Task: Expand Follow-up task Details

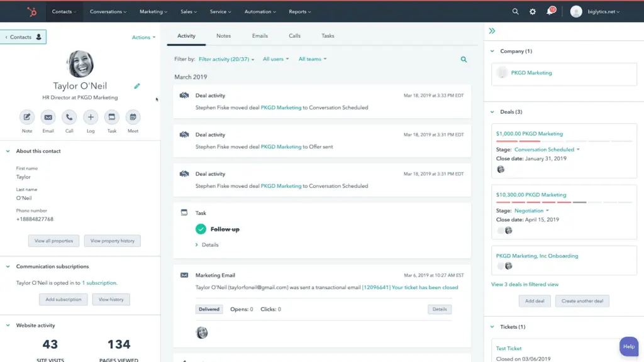Action: tap(206, 244)
